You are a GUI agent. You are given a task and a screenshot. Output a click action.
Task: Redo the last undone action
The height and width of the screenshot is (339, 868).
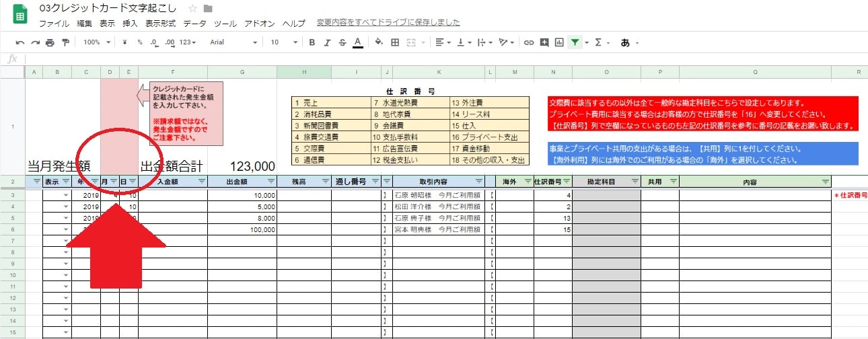[x=35, y=42]
